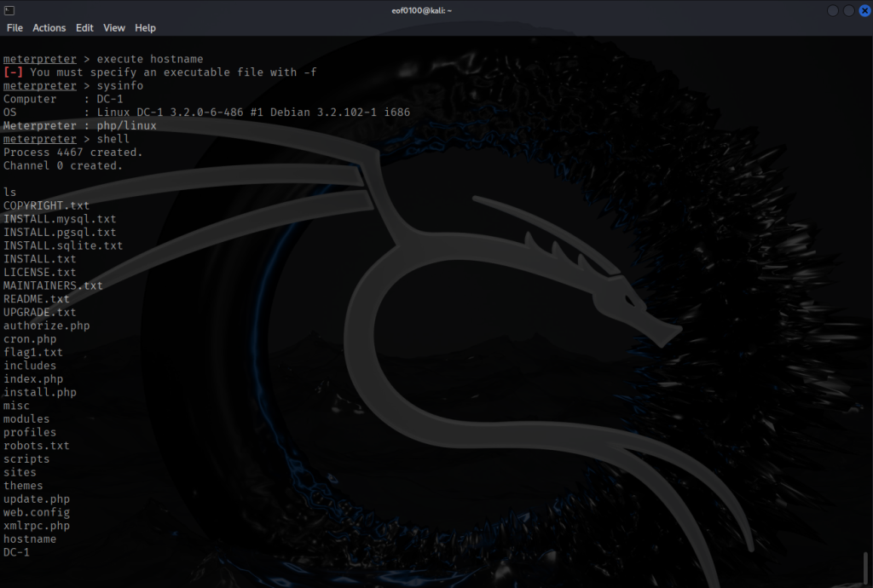Click the vertical scrollbar thumb at the right edge
The width and height of the screenshot is (873, 588).
pos(867,564)
